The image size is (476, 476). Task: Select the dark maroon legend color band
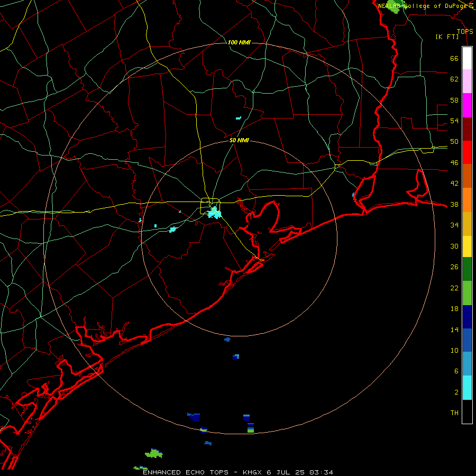467,129
